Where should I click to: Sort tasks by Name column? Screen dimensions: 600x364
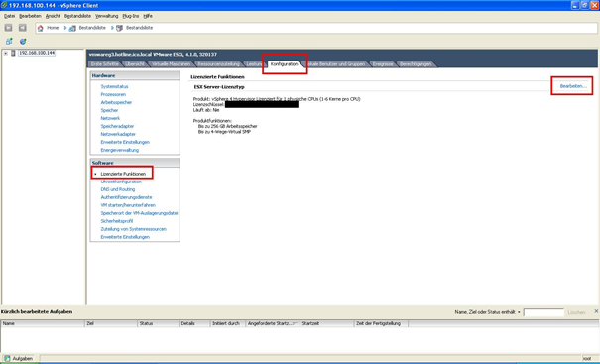pos(43,323)
